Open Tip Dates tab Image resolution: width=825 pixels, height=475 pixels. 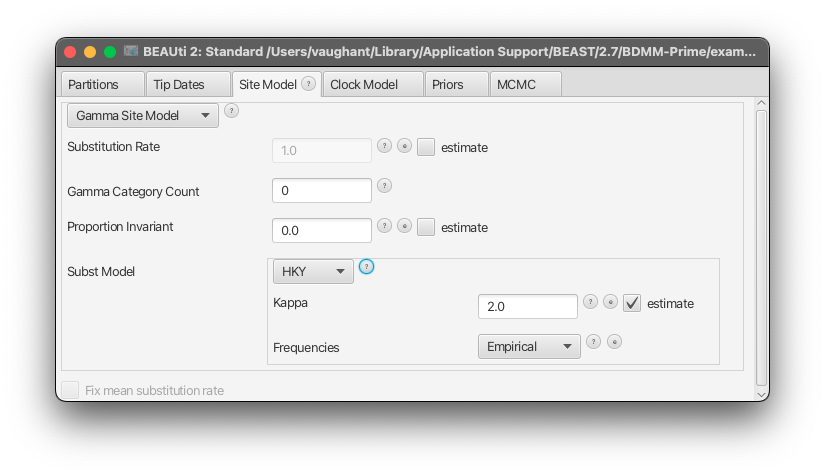tap(188, 84)
